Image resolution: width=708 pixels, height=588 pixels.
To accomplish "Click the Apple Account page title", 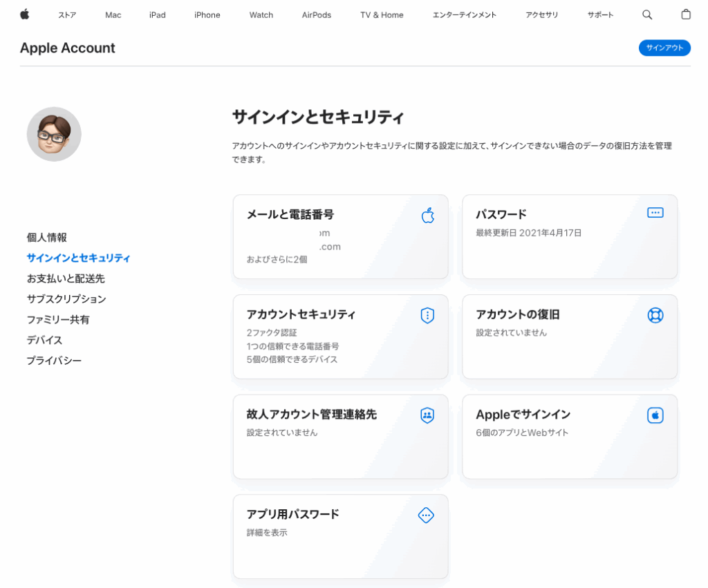I will point(68,48).
